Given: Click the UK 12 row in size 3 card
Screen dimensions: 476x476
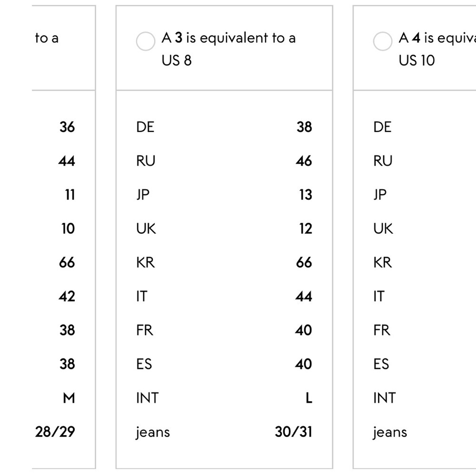Looking at the screenshot, I should (x=224, y=228).
